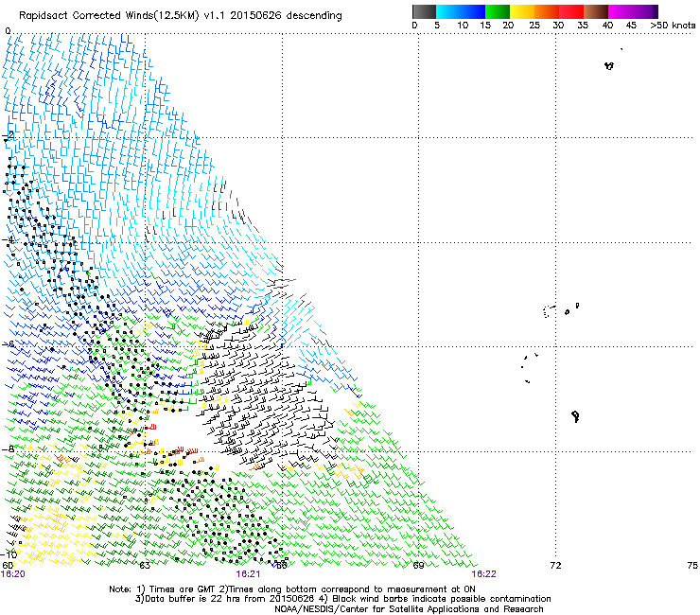Screen dimensions: 700x615
Task: Click the '75' longitude axis label
Action: click(692, 566)
